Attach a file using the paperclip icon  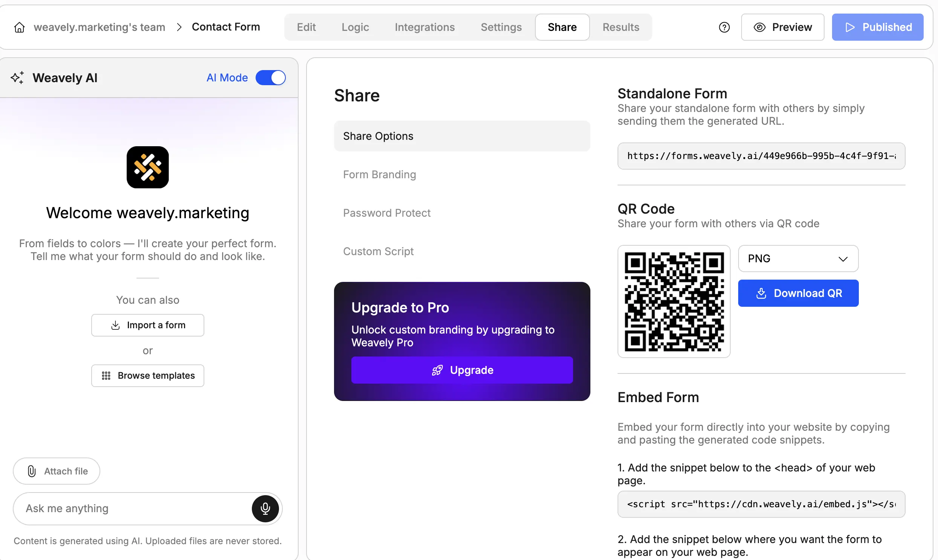pos(31,471)
